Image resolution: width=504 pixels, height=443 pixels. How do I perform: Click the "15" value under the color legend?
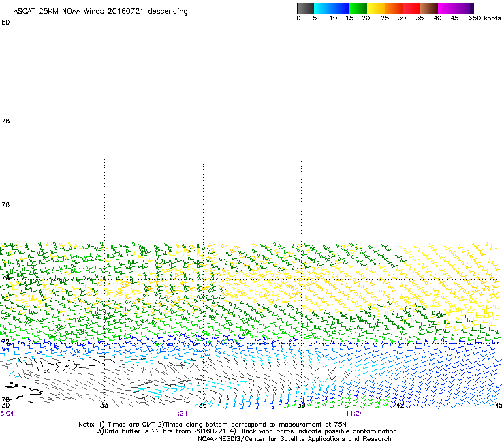349,18
